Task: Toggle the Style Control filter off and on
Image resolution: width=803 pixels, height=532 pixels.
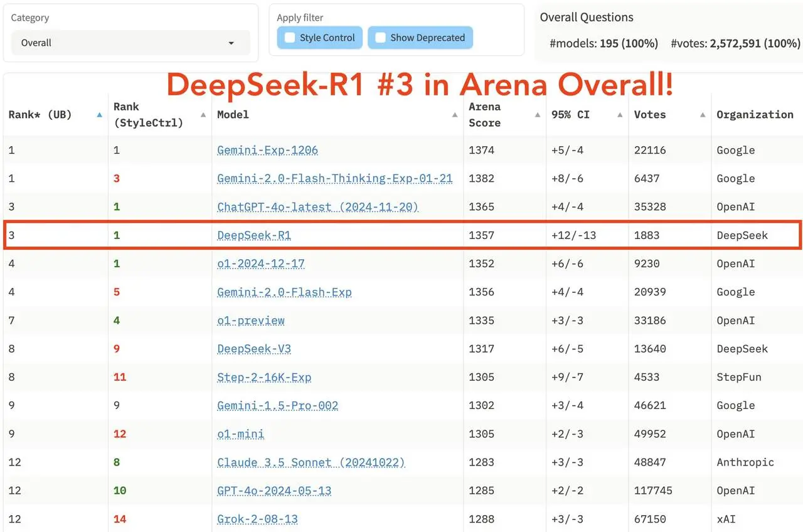Action: tap(288, 38)
